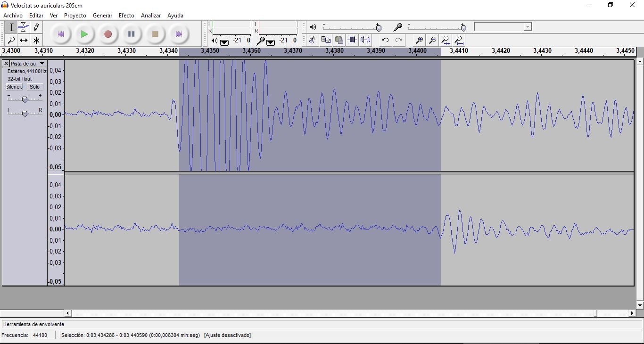Select the Envelope tool
The height and width of the screenshot is (344, 644).
tap(24, 27)
